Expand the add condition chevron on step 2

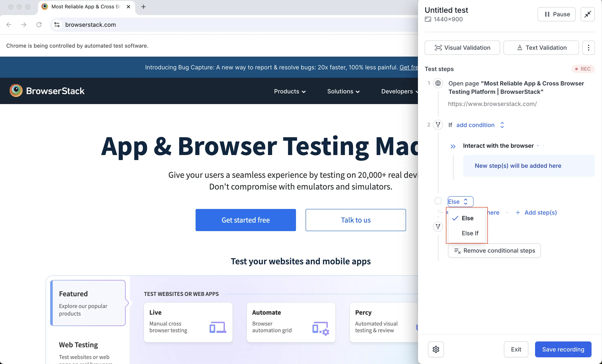click(502, 125)
